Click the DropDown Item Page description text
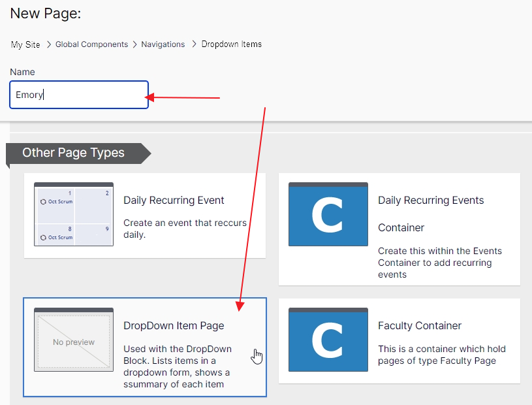Image resolution: width=532 pixels, height=405 pixels. (x=177, y=366)
